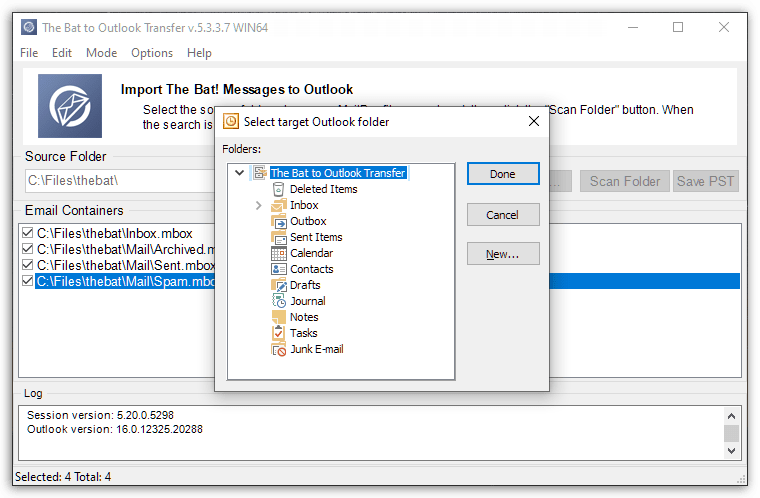Click the Deleted Items trash icon
This screenshot has width=760, height=498.
point(278,189)
